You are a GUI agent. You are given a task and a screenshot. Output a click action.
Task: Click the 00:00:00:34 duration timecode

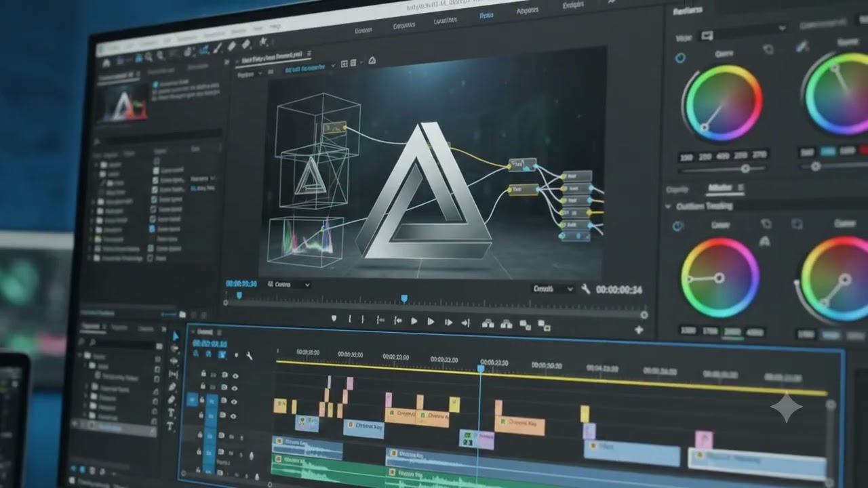(x=618, y=290)
